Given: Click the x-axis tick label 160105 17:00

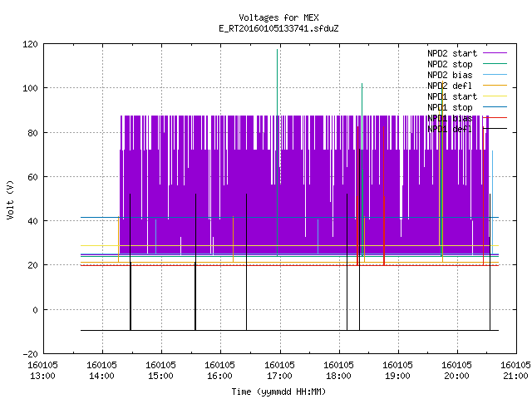Looking at the screenshot, I should coord(279,371).
